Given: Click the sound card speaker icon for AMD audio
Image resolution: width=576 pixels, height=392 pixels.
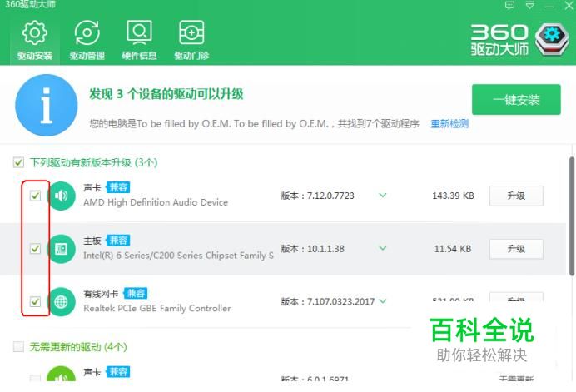Looking at the screenshot, I should 61,196.
